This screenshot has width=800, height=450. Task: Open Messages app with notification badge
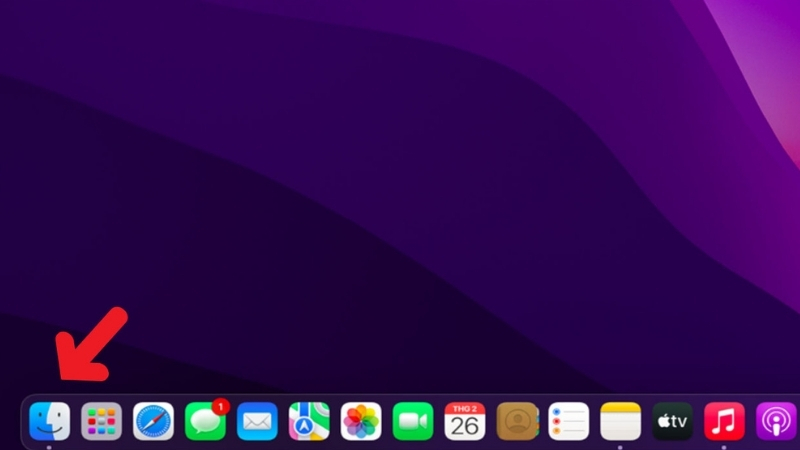pos(206,421)
